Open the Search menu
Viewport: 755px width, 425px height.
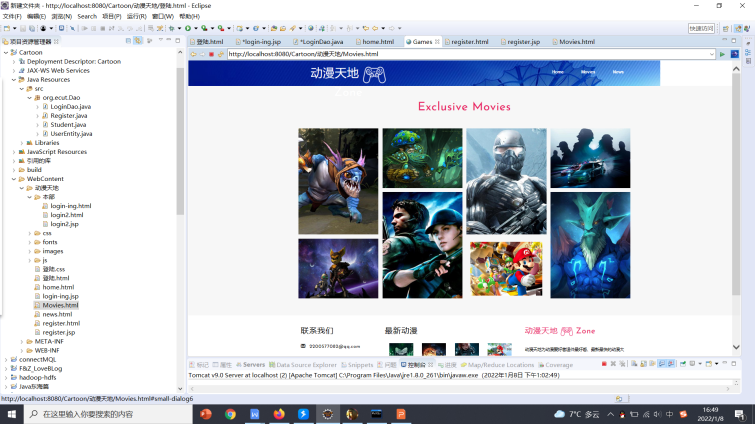coord(87,16)
